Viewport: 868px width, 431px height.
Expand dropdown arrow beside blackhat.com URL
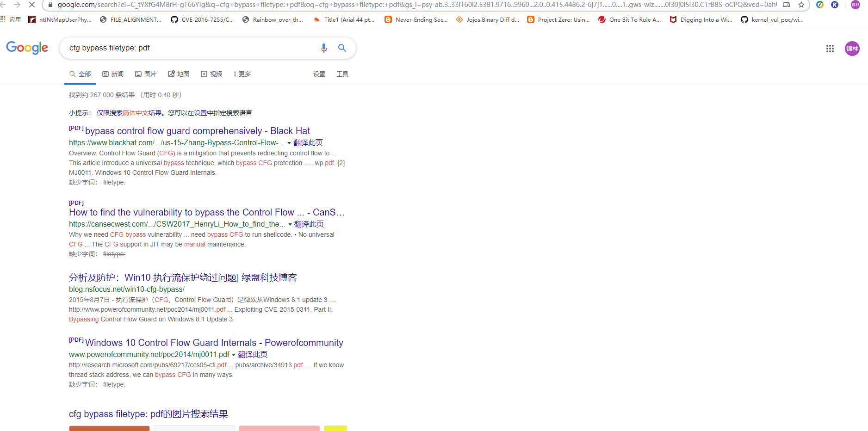(289, 143)
